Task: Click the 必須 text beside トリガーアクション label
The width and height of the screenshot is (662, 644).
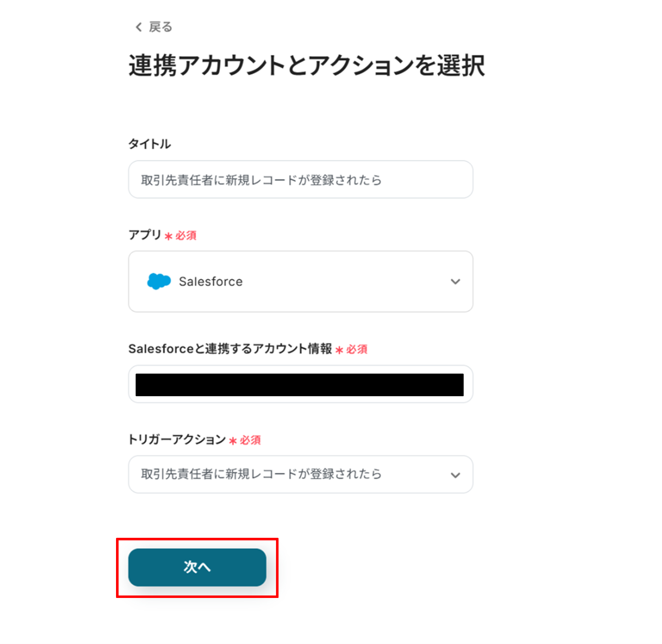Action: (x=250, y=440)
